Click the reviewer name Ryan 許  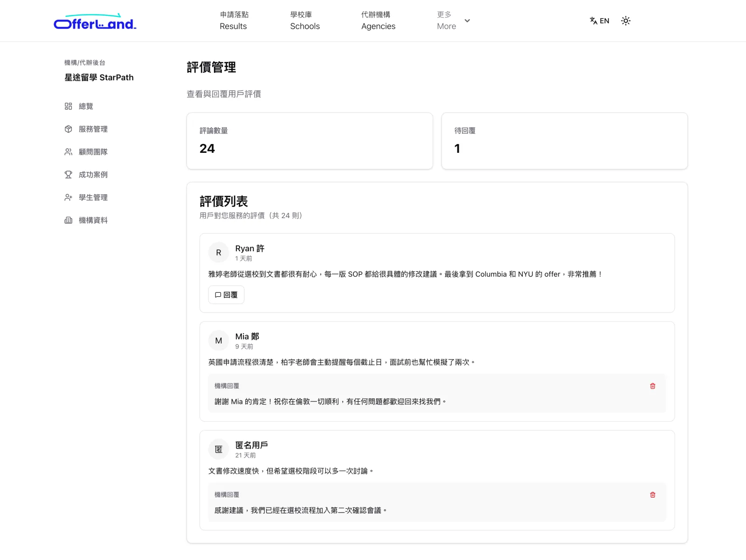point(250,248)
